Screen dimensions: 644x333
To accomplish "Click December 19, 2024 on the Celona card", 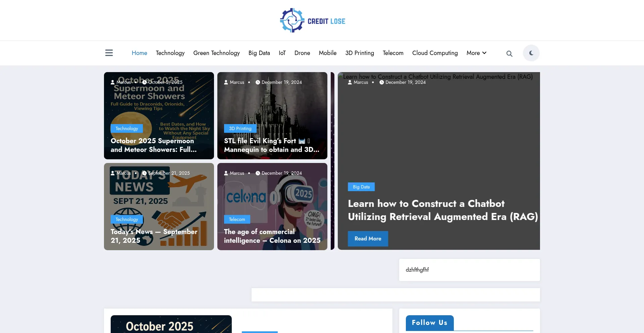I will (x=279, y=173).
